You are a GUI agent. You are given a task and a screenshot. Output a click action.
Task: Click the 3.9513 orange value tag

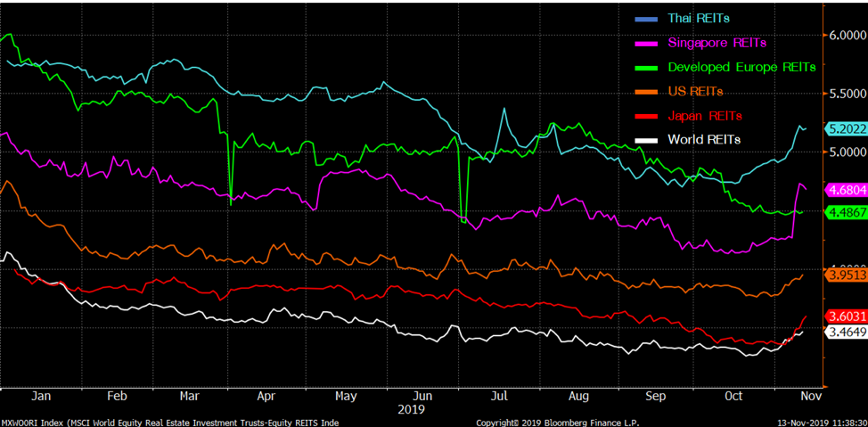(846, 275)
